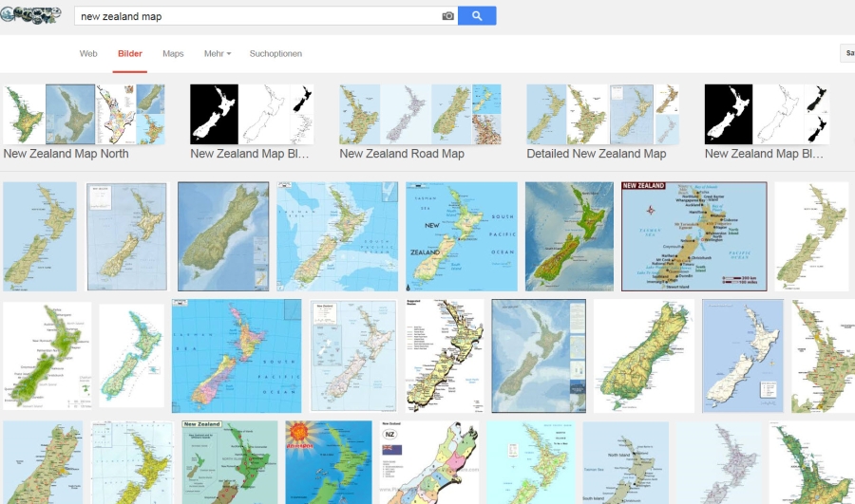Open the 'New Zealand Map North' category

pos(84,122)
